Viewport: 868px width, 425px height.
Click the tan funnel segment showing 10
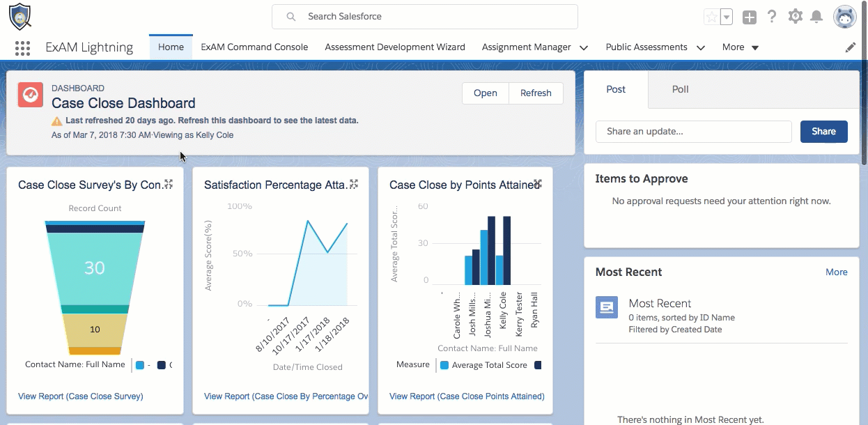coord(95,330)
